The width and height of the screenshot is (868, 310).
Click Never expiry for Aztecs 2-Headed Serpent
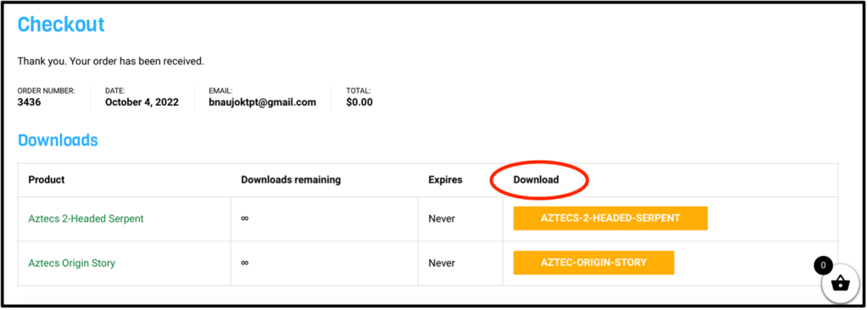point(442,219)
